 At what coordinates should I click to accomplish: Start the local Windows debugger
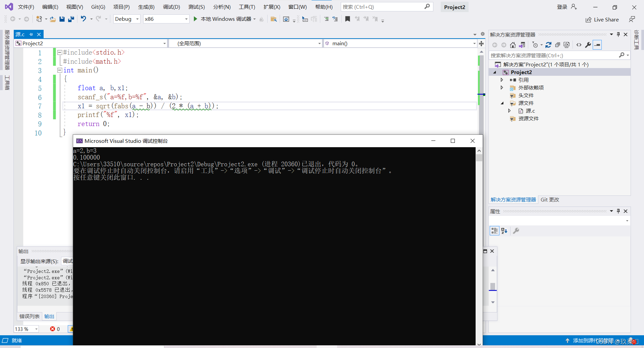(x=226, y=19)
